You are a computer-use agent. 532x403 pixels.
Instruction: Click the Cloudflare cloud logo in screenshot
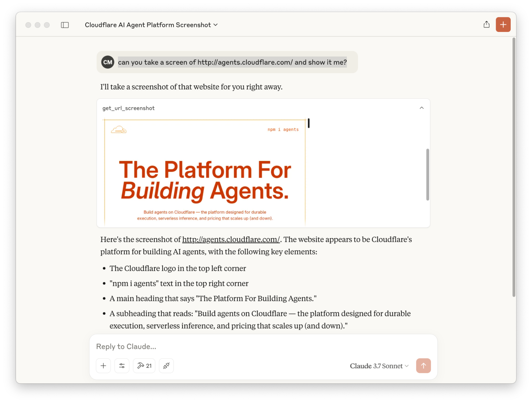pos(118,130)
